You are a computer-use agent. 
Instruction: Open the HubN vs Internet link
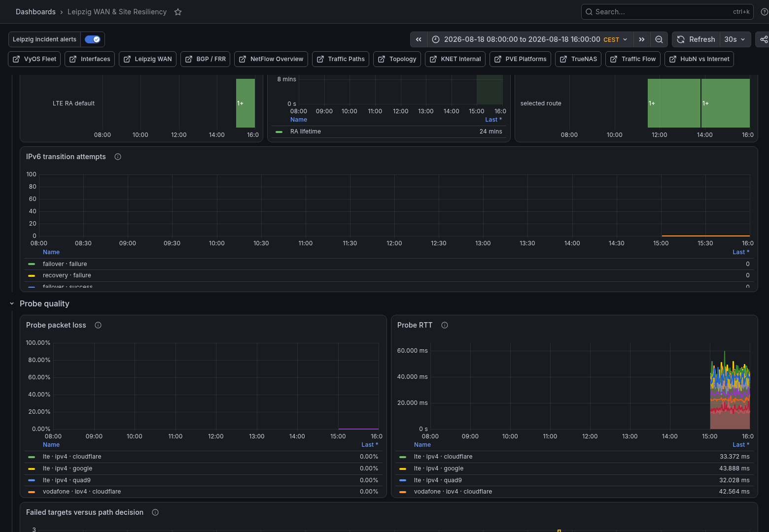(699, 59)
